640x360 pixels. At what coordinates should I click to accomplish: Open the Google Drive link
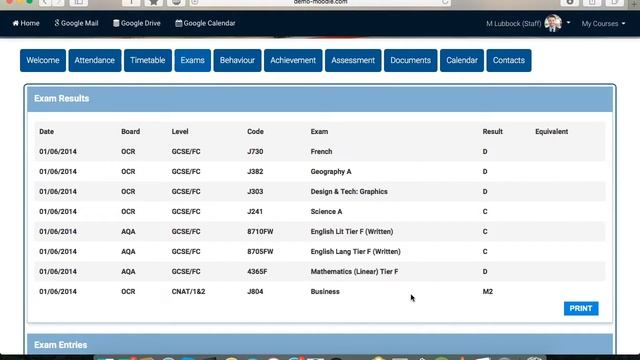137,23
